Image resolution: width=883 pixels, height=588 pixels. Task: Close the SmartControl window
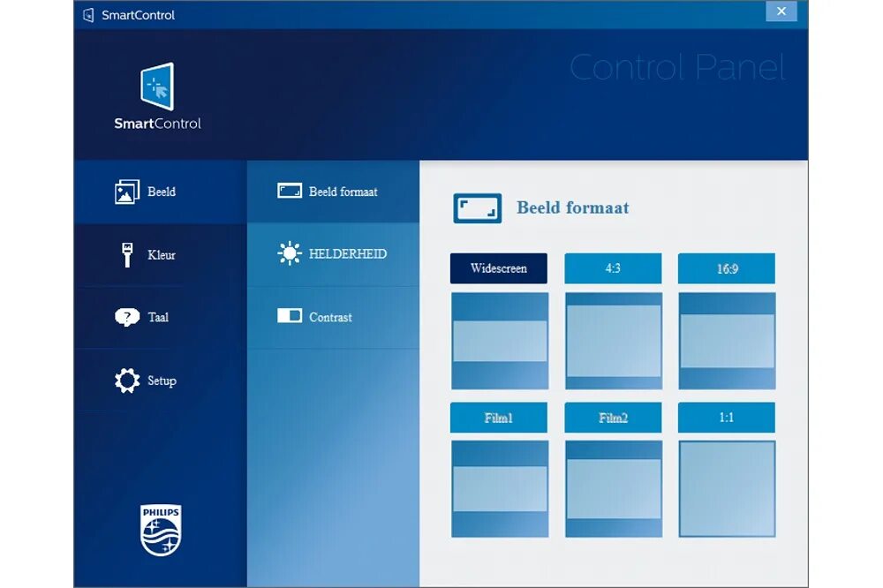tap(781, 11)
